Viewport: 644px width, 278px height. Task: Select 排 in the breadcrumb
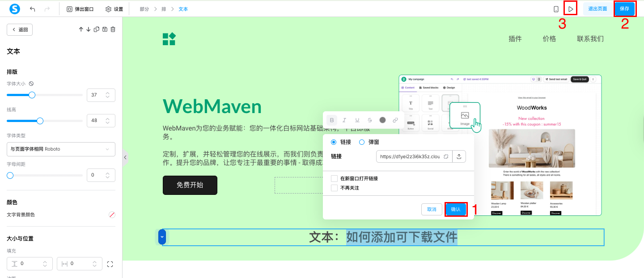pos(164,9)
